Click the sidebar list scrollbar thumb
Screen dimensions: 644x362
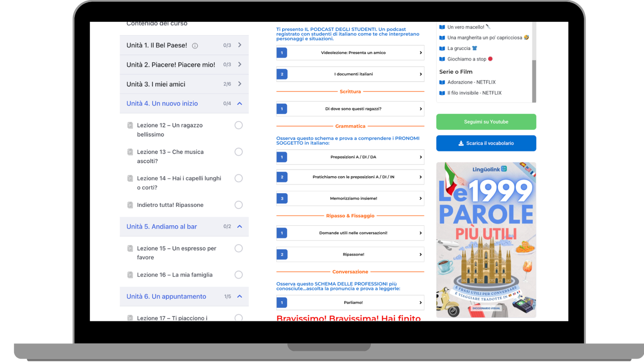pyautogui.click(x=534, y=80)
